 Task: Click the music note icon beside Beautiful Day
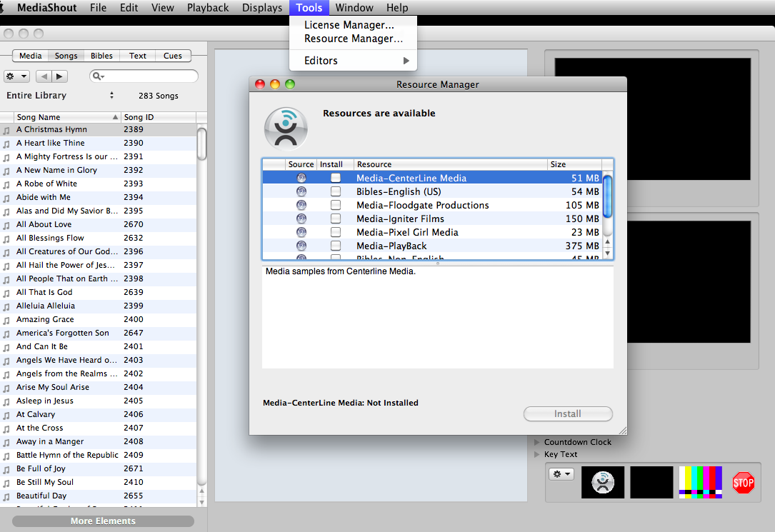tap(6, 496)
